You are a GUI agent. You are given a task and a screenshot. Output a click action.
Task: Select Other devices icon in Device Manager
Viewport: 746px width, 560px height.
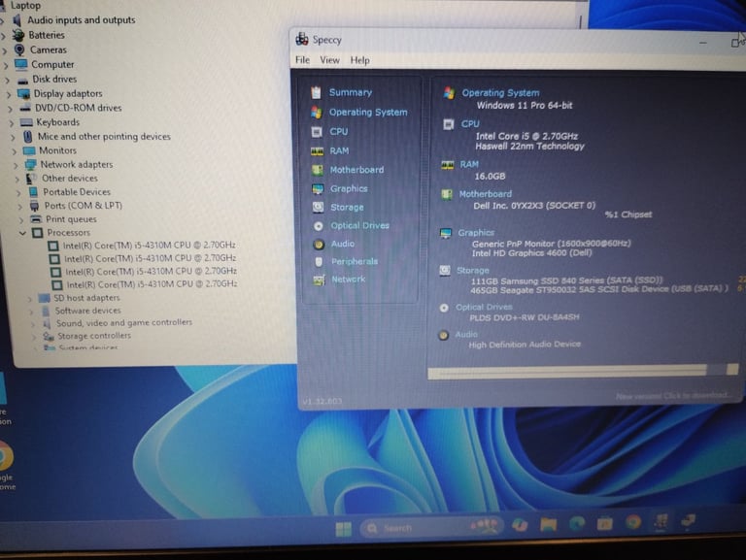coord(31,179)
